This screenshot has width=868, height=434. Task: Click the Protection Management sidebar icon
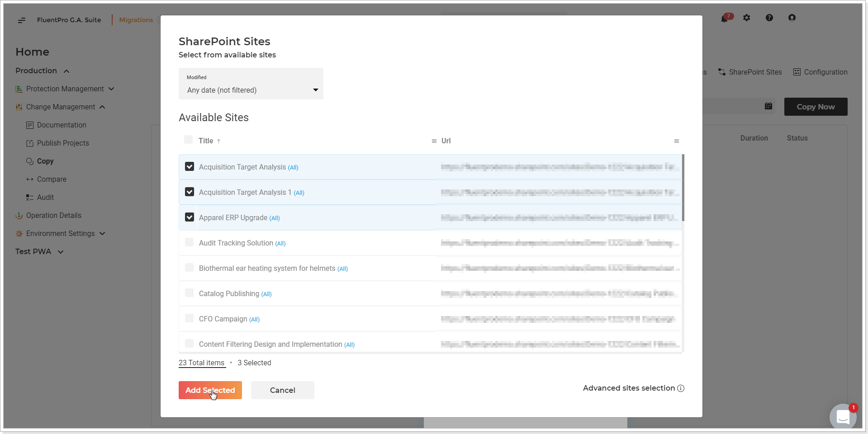19,89
